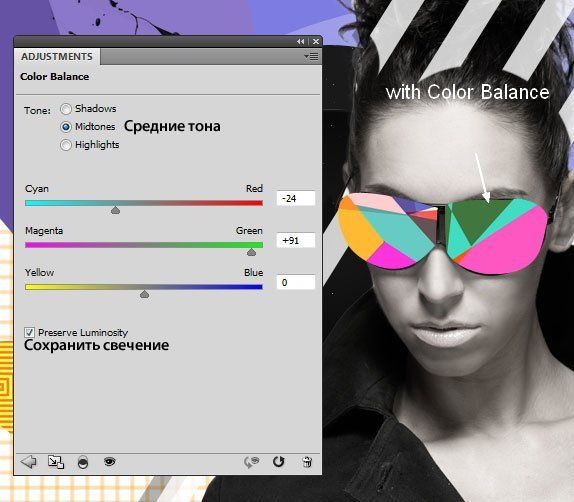Click the Yellow-Blue slider handle

145,294
